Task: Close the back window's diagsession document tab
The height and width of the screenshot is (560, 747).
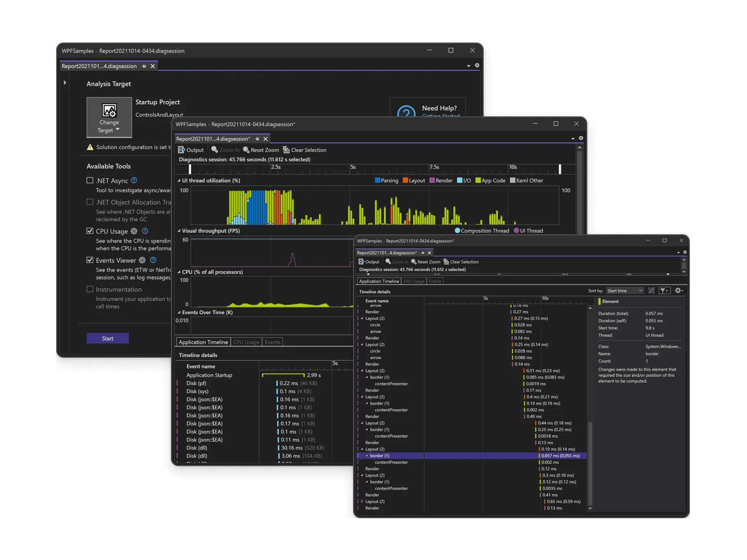Action: pyautogui.click(x=152, y=66)
